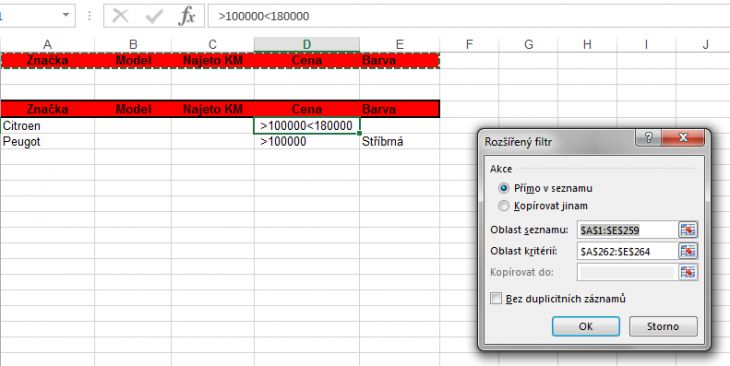Image resolution: width=730 pixels, height=366 pixels.
Task: Confirm formula entry with the checkmark icon
Action: tap(154, 16)
